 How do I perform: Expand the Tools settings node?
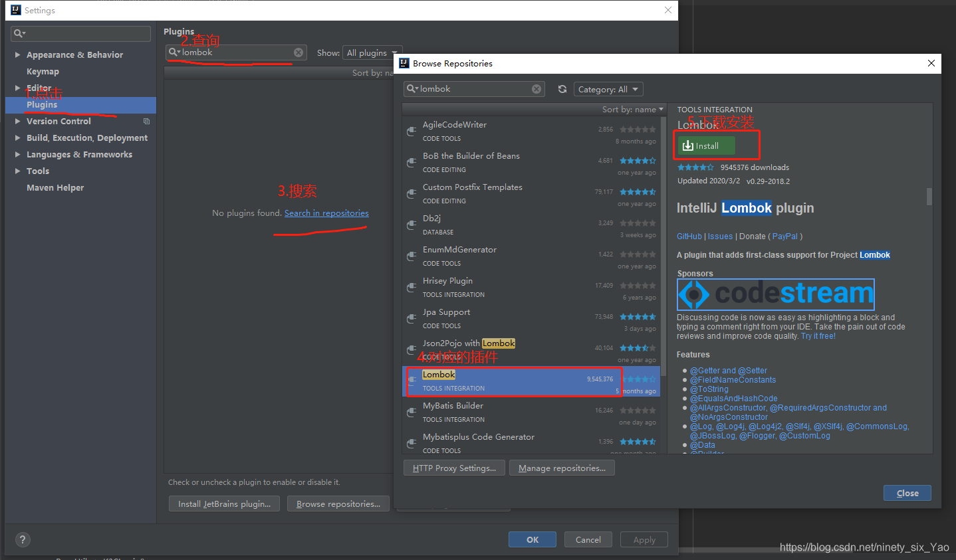[18, 171]
